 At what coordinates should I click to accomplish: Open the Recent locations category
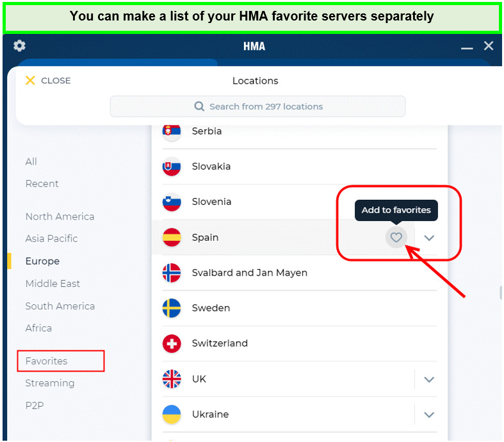(x=42, y=184)
